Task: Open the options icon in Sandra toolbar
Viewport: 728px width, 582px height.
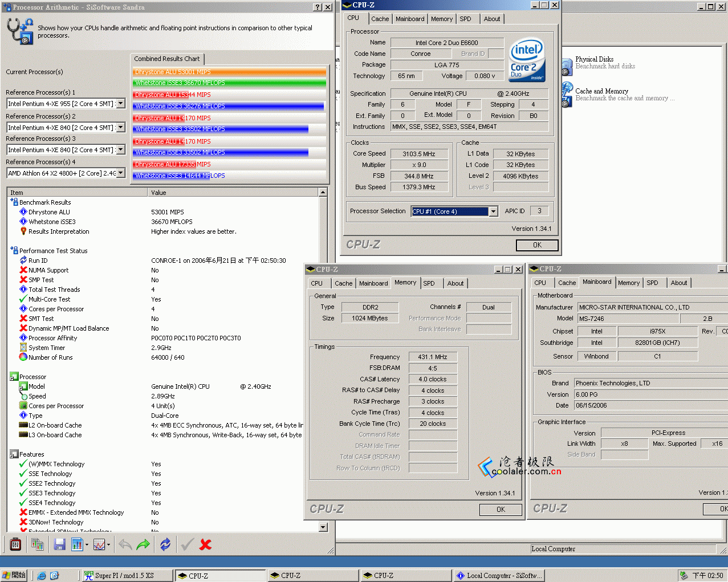Action: coord(16,544)
